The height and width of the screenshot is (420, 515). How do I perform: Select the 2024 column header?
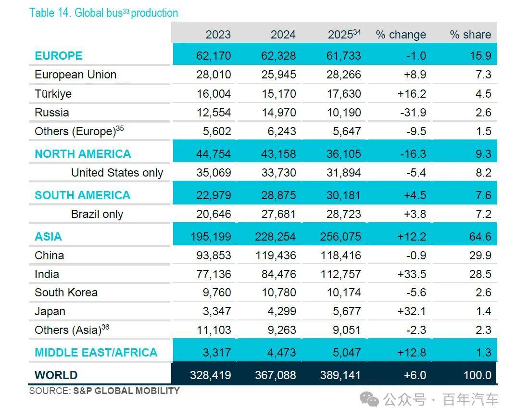pyautogui.click(x=283, y=35)
